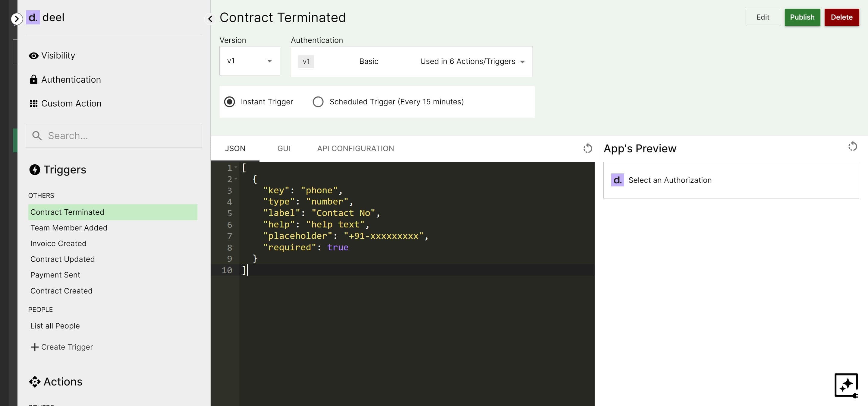Expand the left sidebar chevron button
This screenshot has height=406, width=868.
(x=16, y=18)
